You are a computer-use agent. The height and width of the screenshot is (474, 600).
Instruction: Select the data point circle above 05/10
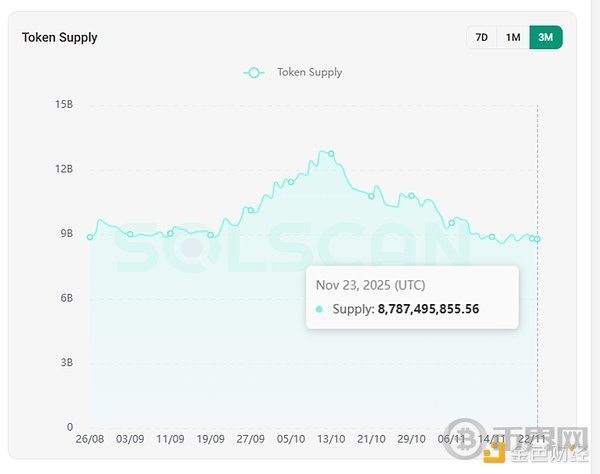tap(291, 181)
